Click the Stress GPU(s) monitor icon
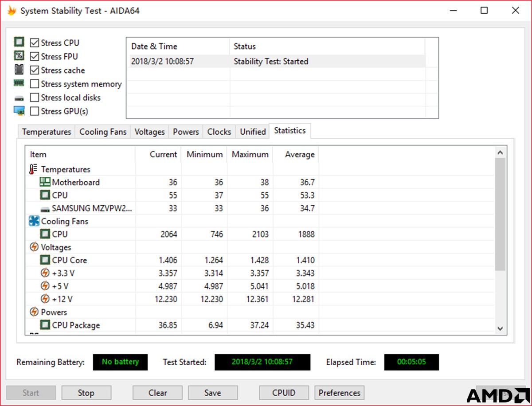This screenshot has height=406, width=532. click(x=19, y=111)
